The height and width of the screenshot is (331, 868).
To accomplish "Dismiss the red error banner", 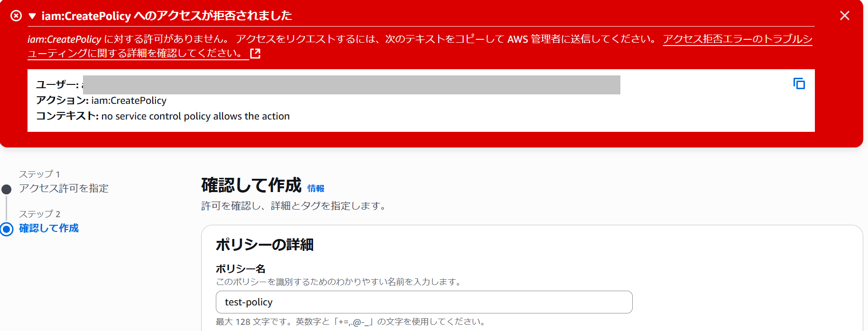I will 844,16.
